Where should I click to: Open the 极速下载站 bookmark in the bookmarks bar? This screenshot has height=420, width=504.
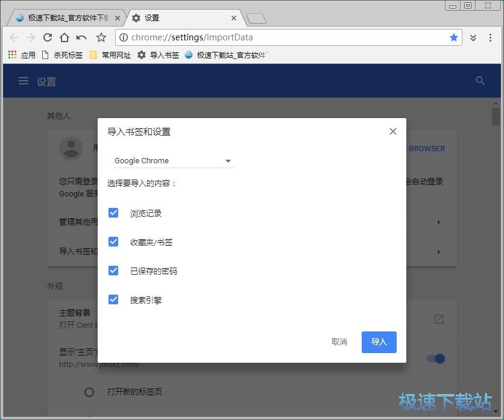tap(227, 55)
